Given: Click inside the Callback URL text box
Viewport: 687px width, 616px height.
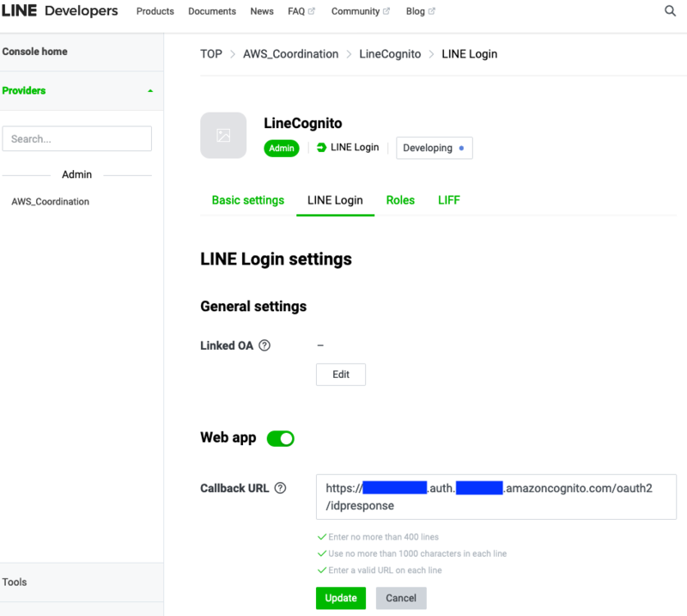Looking at the screenshot, I should click(x=496, y=497).
